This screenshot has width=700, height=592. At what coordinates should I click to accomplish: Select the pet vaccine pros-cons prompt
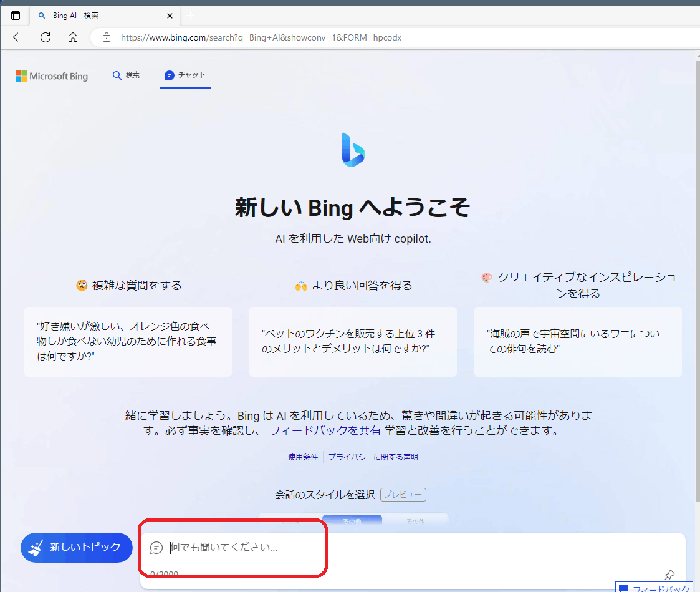353,341
